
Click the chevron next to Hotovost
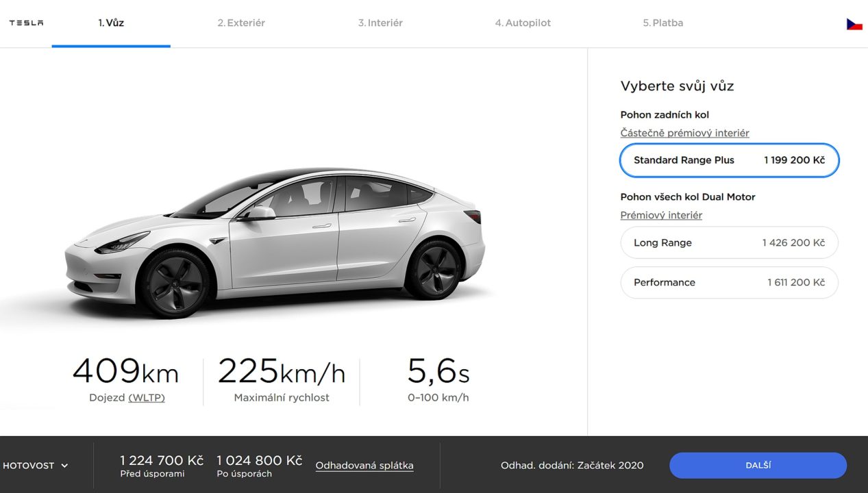coord(64,466)
